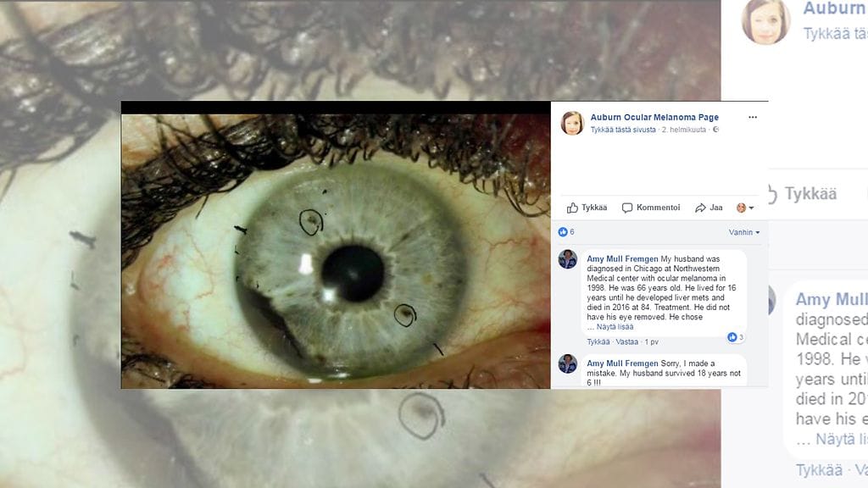Click the 3 likes reaction on first comment
Viewport: 868px width, 488px height.
click(x=735, y=337)
